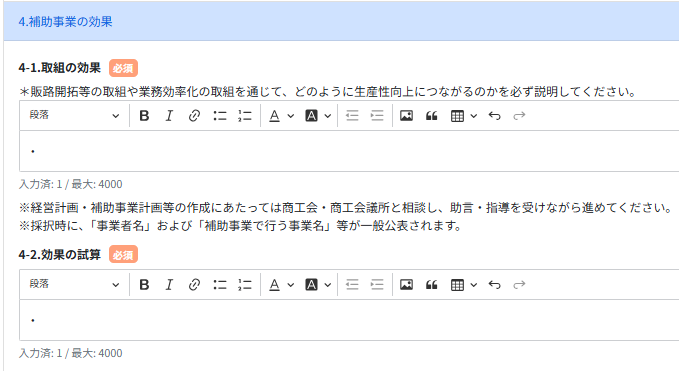
Task: Expand table options arrow in 4-2 editor
Action: [x=474, y=284]
